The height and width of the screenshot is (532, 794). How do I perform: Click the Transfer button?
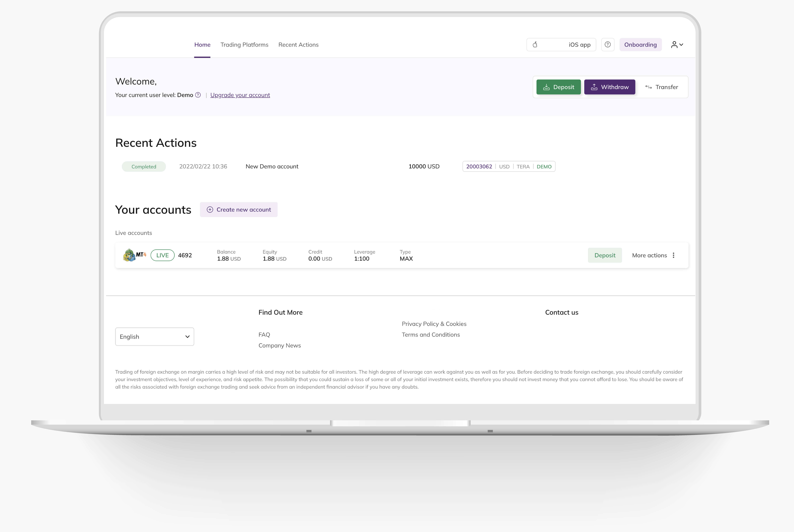[x=662, y=87]
